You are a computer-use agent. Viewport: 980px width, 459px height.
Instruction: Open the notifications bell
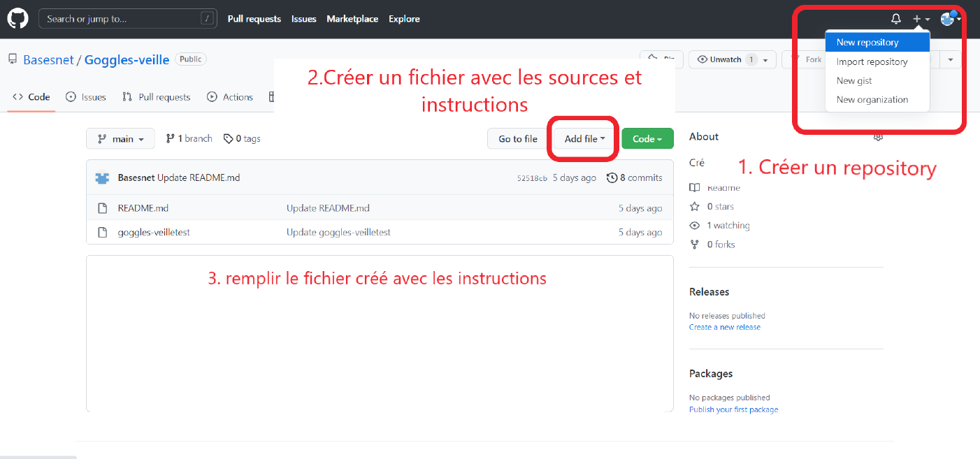pos(896,19)
